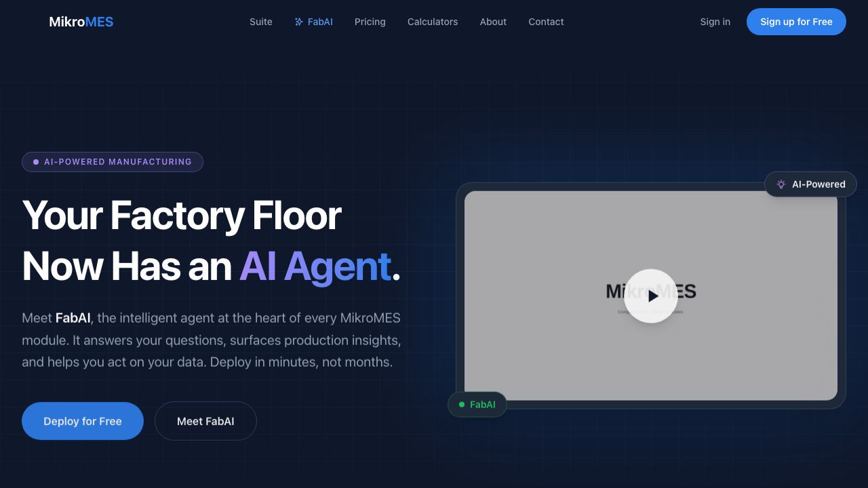Play the MikroMES demo video
The width and height of the screenshot is (868, 488).
(651, 296)
